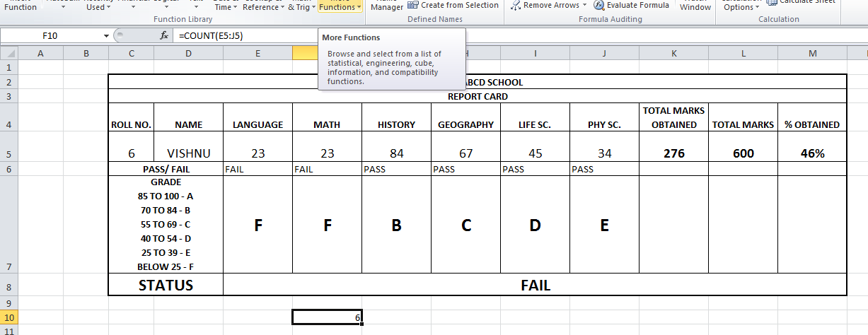Select column K header

pyautogui.click(x=673, y=53)
